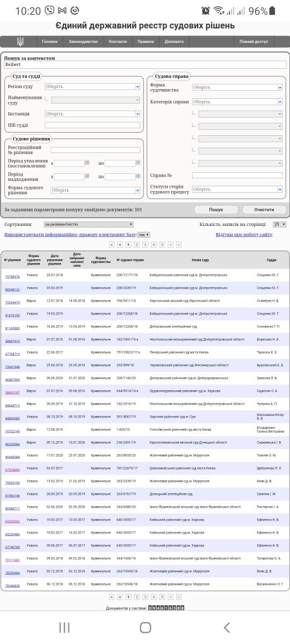Tap the Android home navigation icon
Image resolution: width=290 pixels, height=644 pixels.
145,627
